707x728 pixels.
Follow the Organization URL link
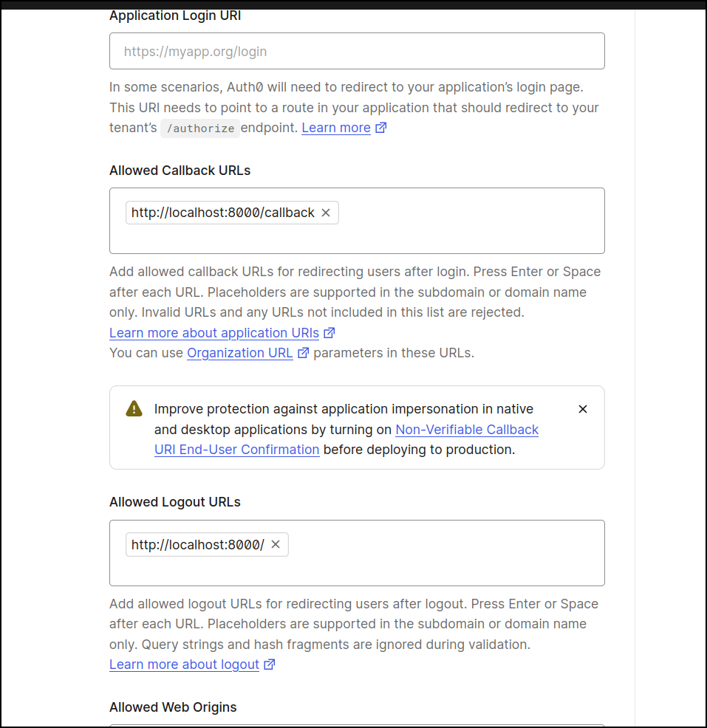(239, 353)
